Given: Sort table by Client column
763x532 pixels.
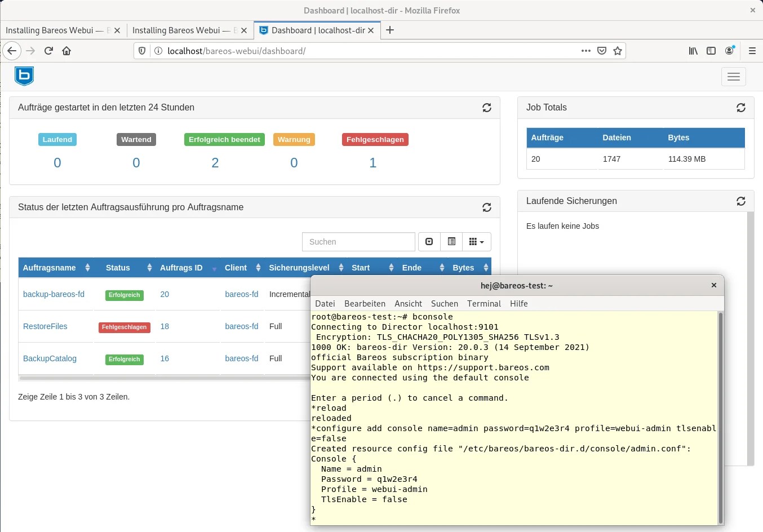Looking at the screenshot, I should [x=242, y=268].
